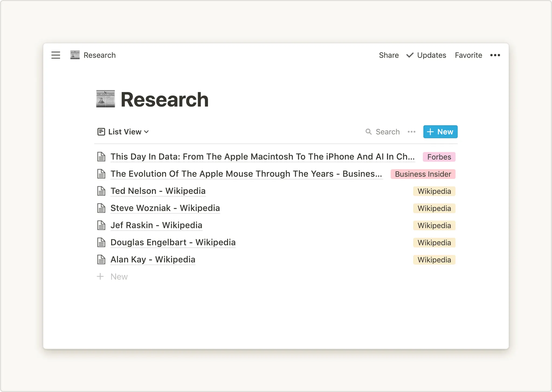Click the newspaper icon in the breadcrumb
552x392 pixels.
tap(75, 55)
